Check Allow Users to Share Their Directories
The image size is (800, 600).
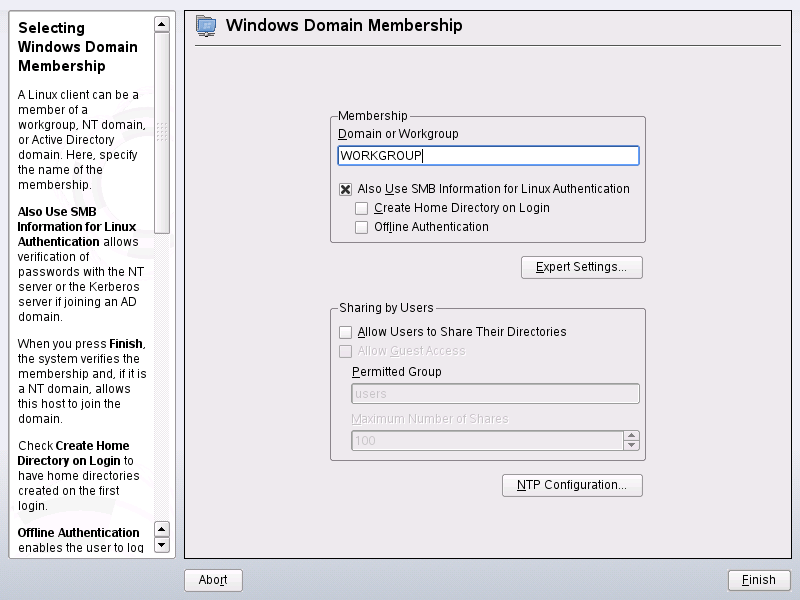point(345,332)
